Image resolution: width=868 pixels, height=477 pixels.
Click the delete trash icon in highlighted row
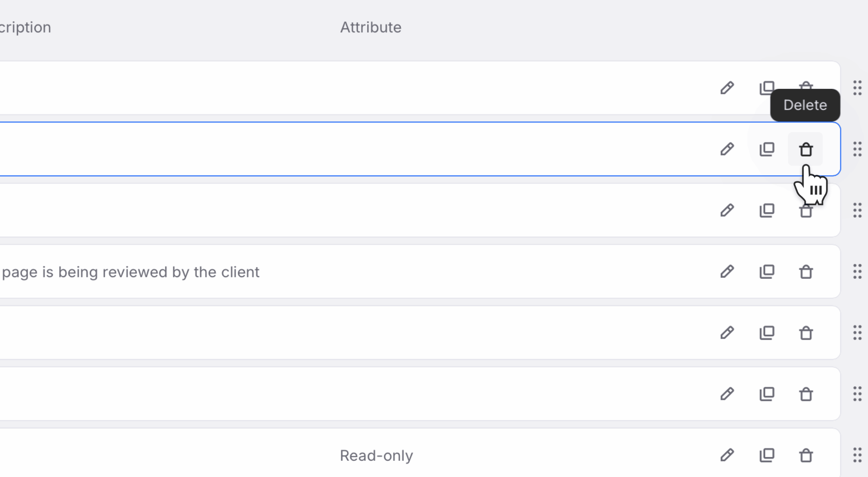(x=806, y=149)
